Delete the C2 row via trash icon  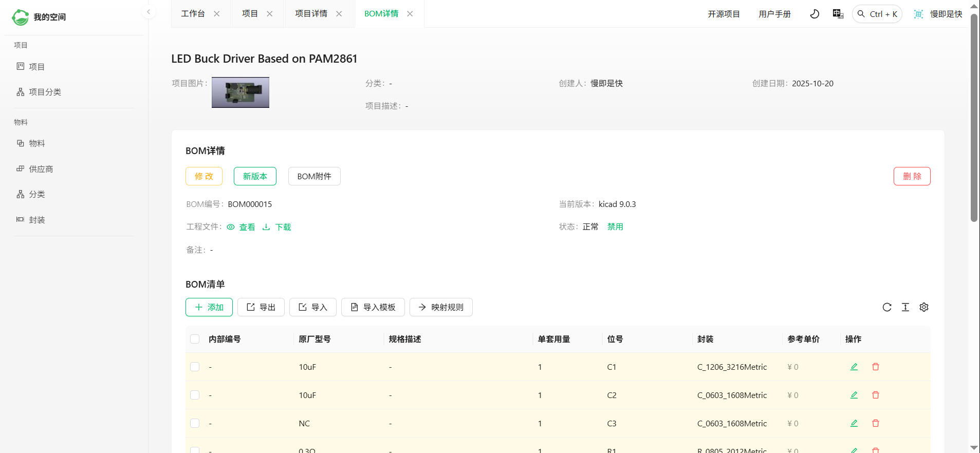click(x=875, y=395)
